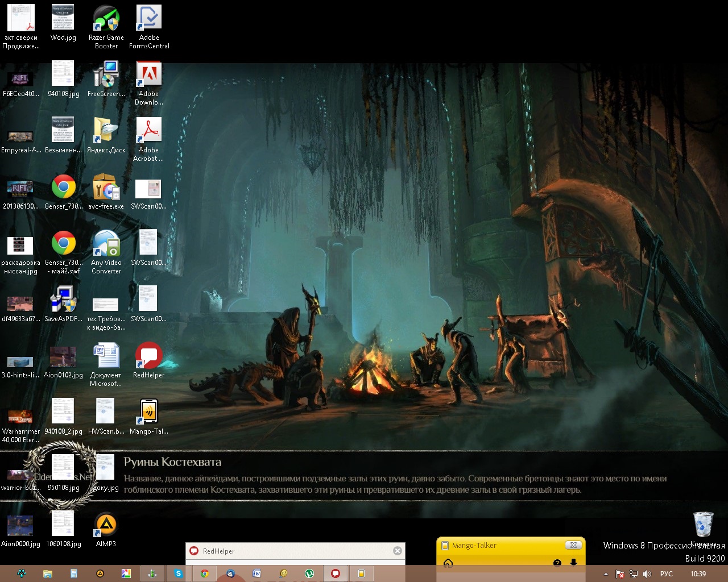The image size is (728, 582).
Task: Select the Wod.jpg file on desktop
Action: pyautogui.click(x=63, y=23)
